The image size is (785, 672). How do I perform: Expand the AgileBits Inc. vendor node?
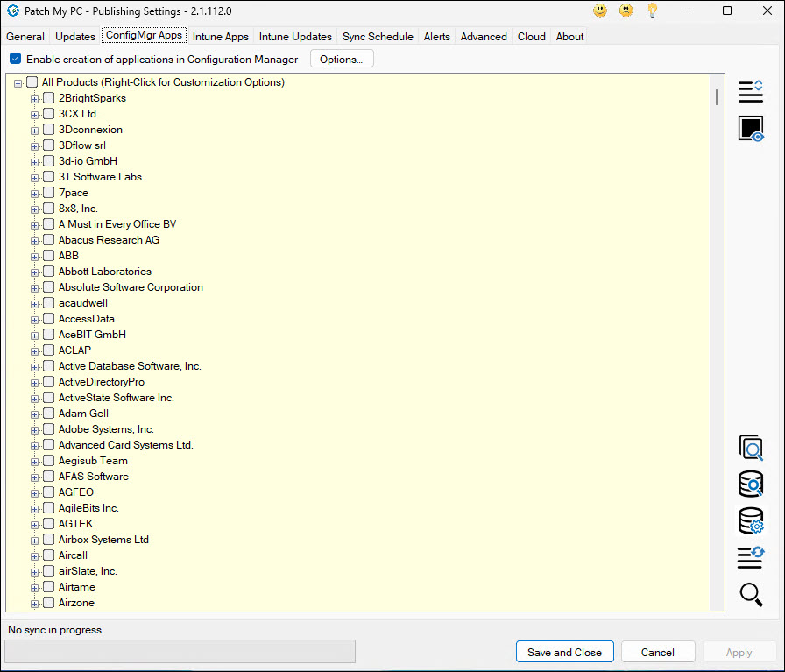[x=35, y=508]
